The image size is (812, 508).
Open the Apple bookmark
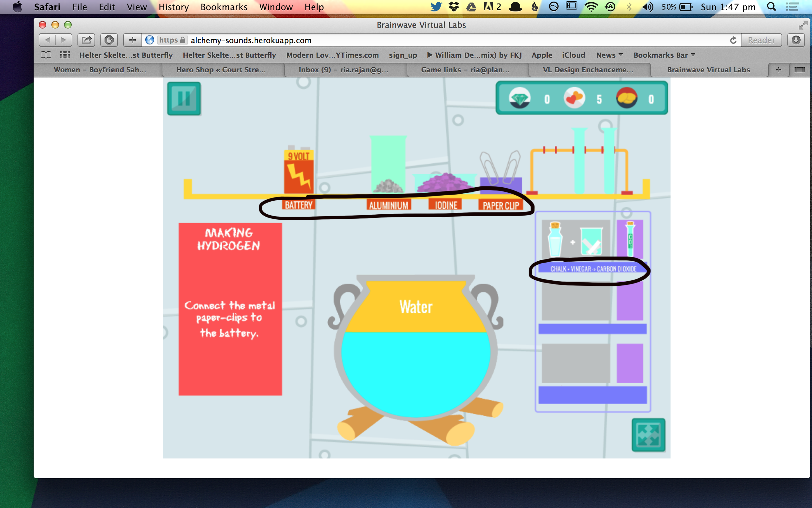(541, 55)
